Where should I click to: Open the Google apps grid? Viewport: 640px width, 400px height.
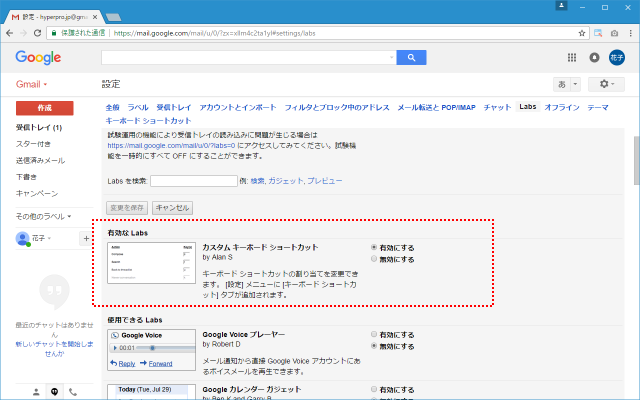coord(572,58)
